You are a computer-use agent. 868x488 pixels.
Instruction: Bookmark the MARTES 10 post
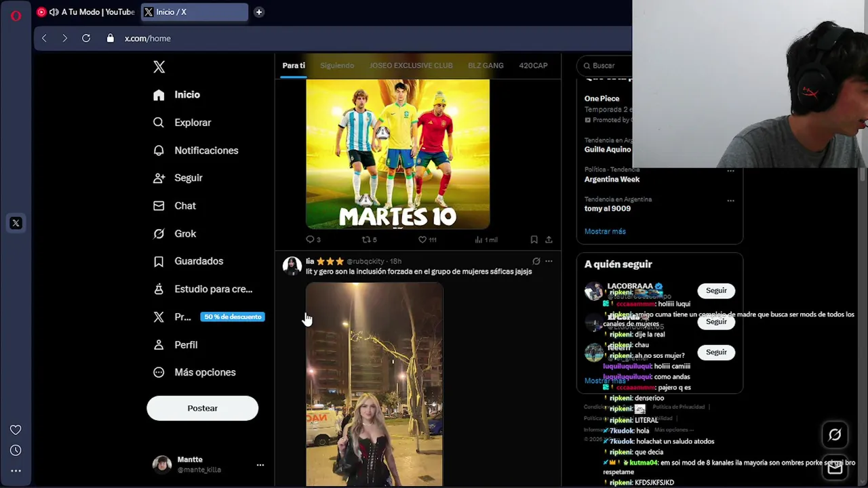coord(534,239)
